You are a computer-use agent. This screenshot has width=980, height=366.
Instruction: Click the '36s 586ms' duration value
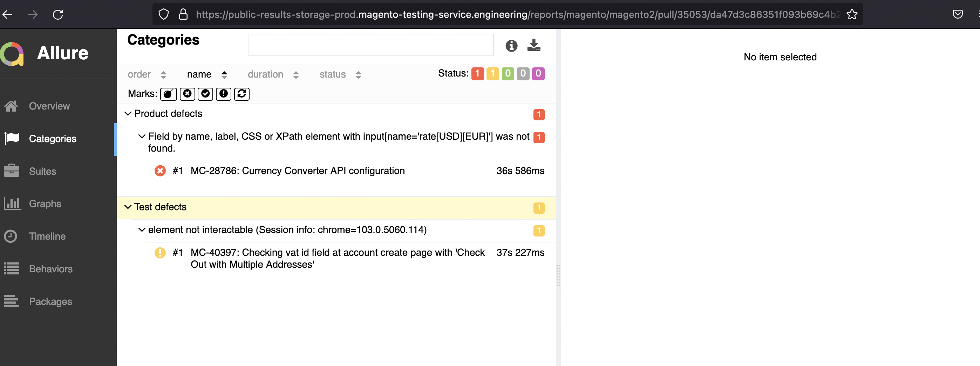click(520, 171)
